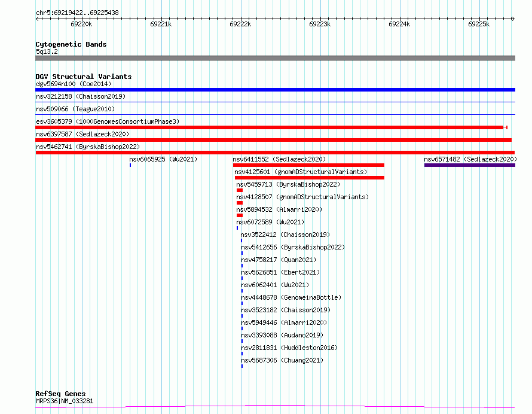The height and width of the screenshot is (414, 532).
Task: Select the red nsv5462741 variant bar
Action: point(275,153)
